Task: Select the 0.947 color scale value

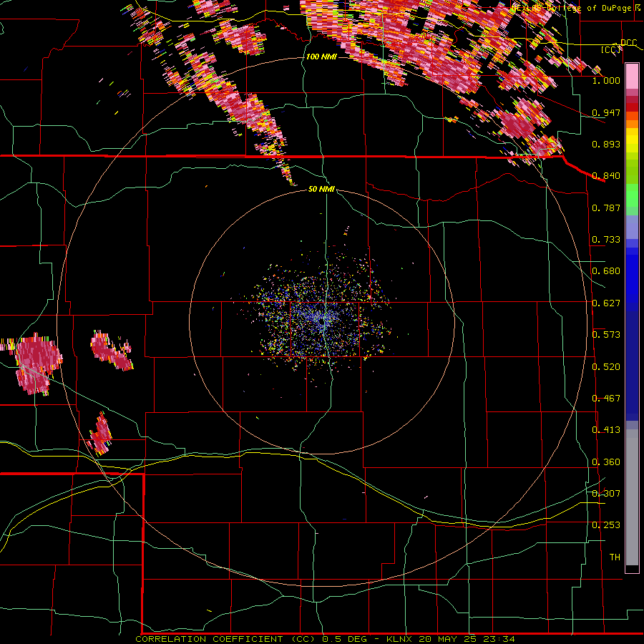Action: (x=606, y=112)
